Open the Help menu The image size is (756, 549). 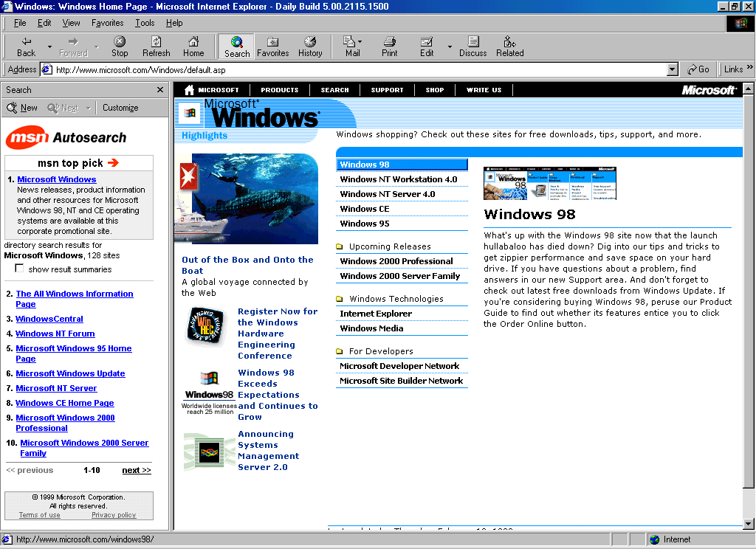(x=174, y=23)
